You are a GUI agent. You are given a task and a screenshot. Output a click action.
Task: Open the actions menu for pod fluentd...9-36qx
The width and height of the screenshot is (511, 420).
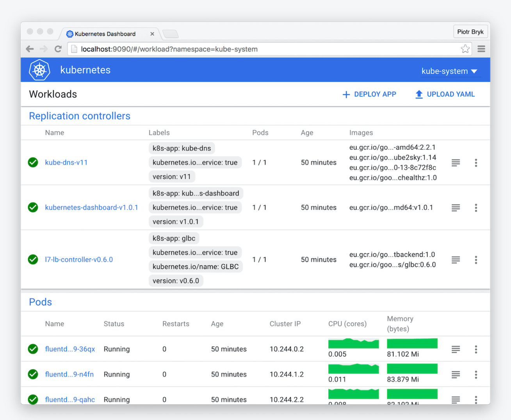(476, 349)
